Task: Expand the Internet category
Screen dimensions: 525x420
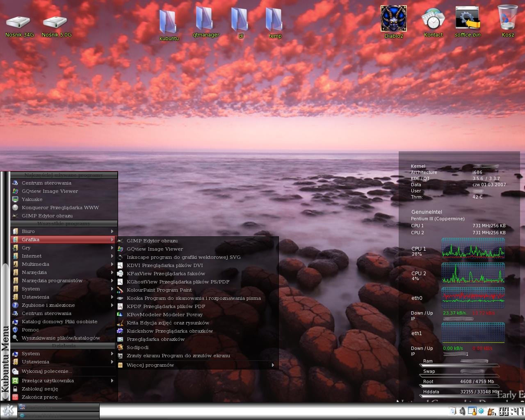Action: point(63,256)
